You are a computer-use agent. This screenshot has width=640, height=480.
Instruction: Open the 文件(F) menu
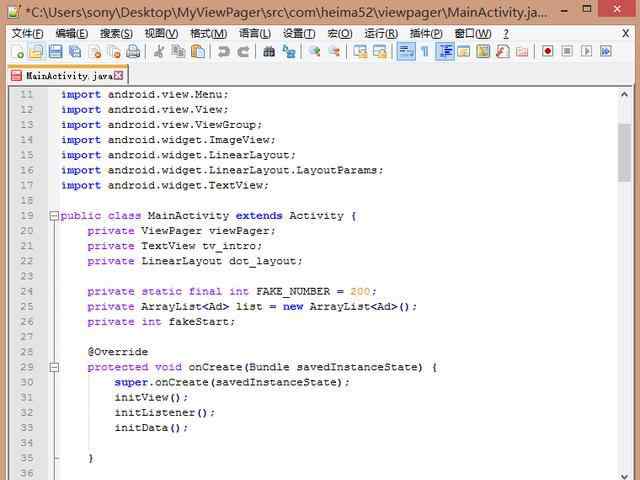pyautogui.click(x=27, y=33)
